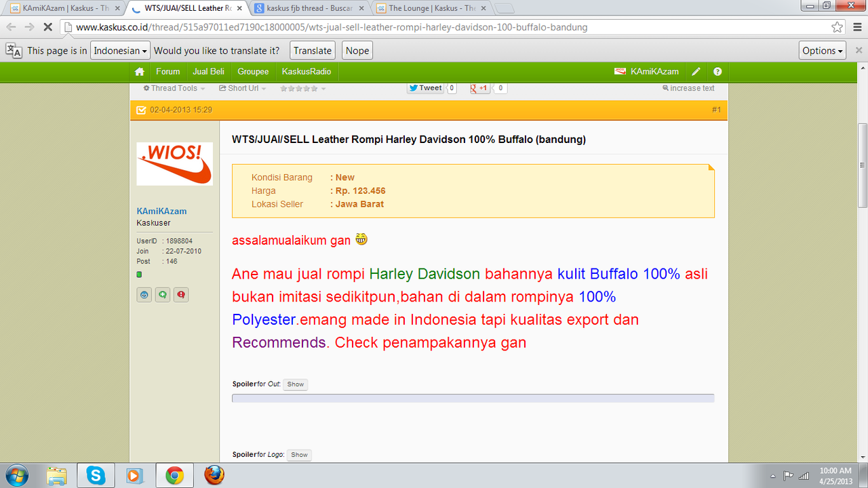Open the language dropdown showing Indonesian
868x488 pixels.
pos(120,51)
